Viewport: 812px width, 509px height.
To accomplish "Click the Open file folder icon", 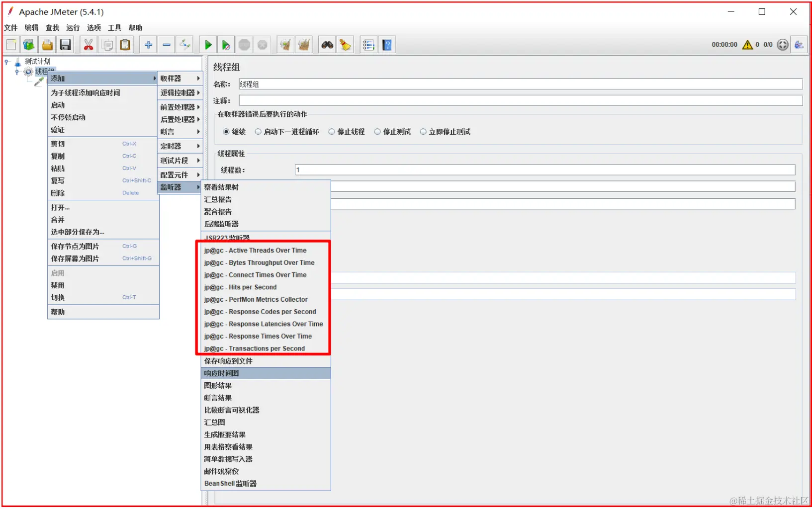I will click(47, 45).
